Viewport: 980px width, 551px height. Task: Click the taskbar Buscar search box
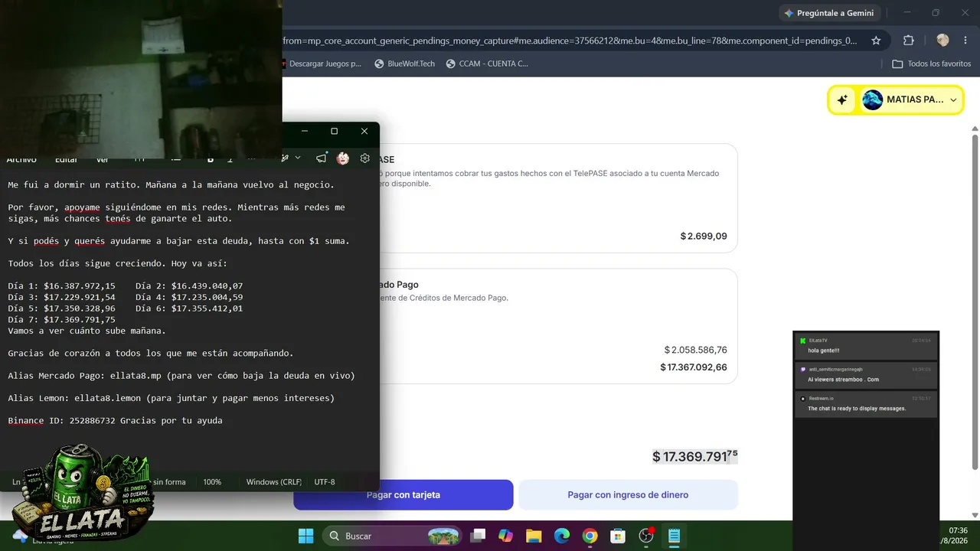(392, 536)
